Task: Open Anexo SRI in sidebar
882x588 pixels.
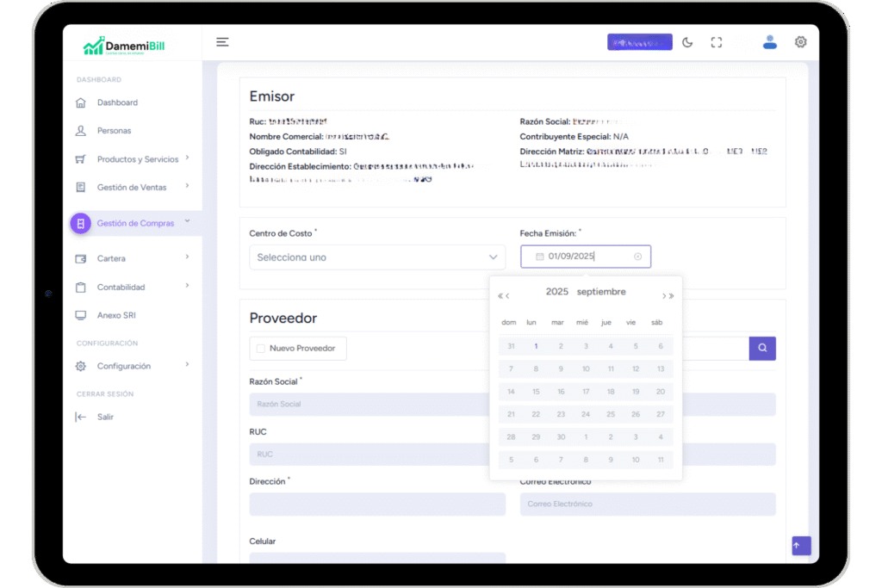Action: (116, 315)
